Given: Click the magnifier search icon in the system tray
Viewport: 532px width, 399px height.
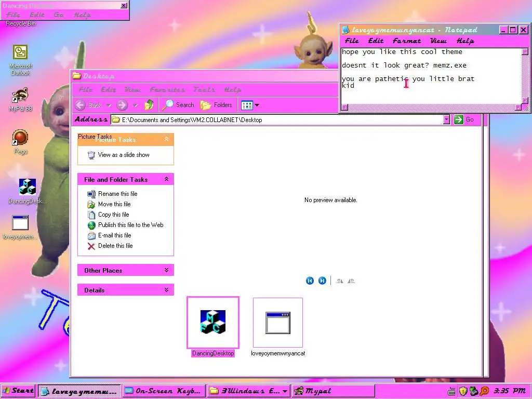Looking at the screenshot, I should point(485,391).
